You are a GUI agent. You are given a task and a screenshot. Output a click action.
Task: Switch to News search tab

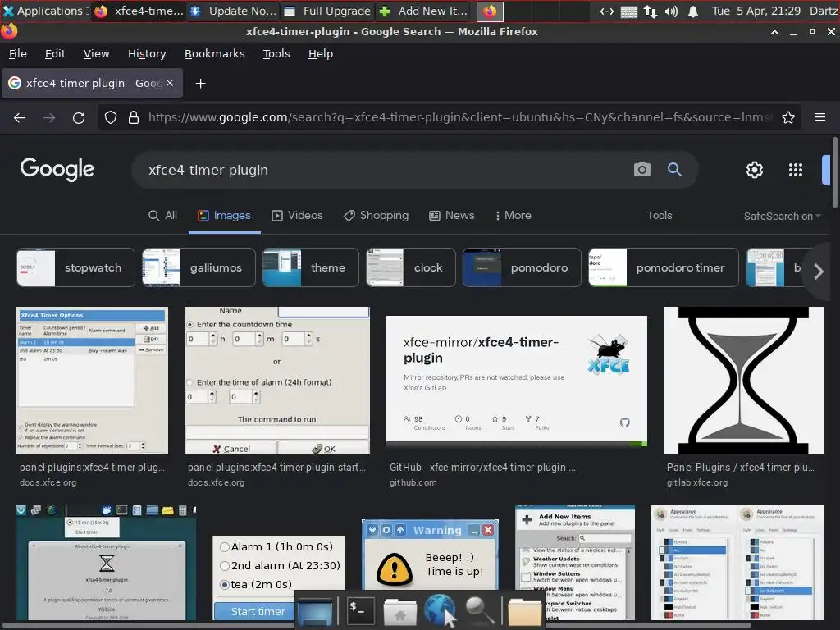452,216
